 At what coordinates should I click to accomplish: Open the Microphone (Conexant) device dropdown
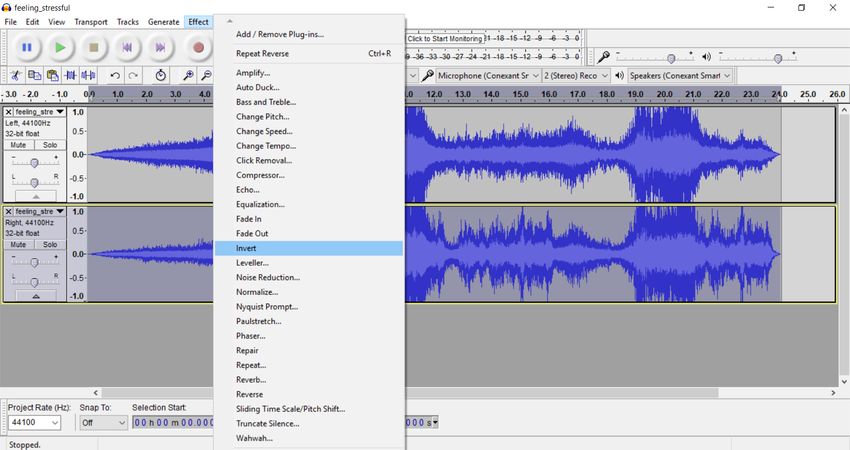click(488, 76)
